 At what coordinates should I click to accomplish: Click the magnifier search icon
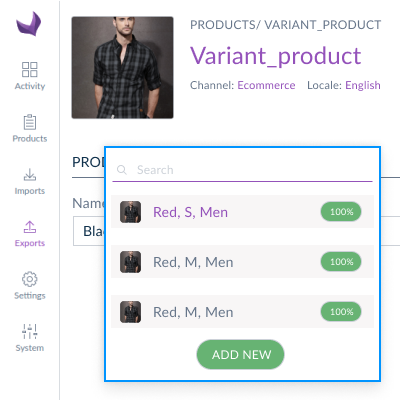tap(122, 170)
